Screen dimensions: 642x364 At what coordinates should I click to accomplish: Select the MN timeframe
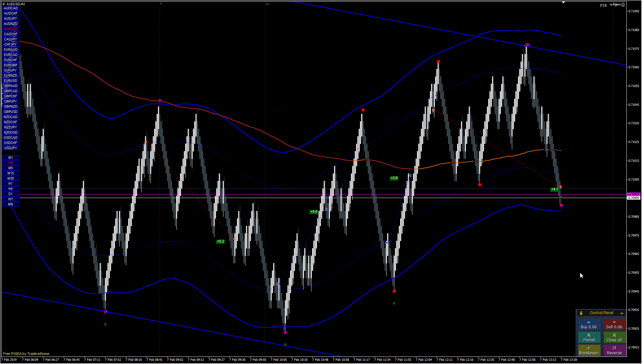tap(11, 204)
